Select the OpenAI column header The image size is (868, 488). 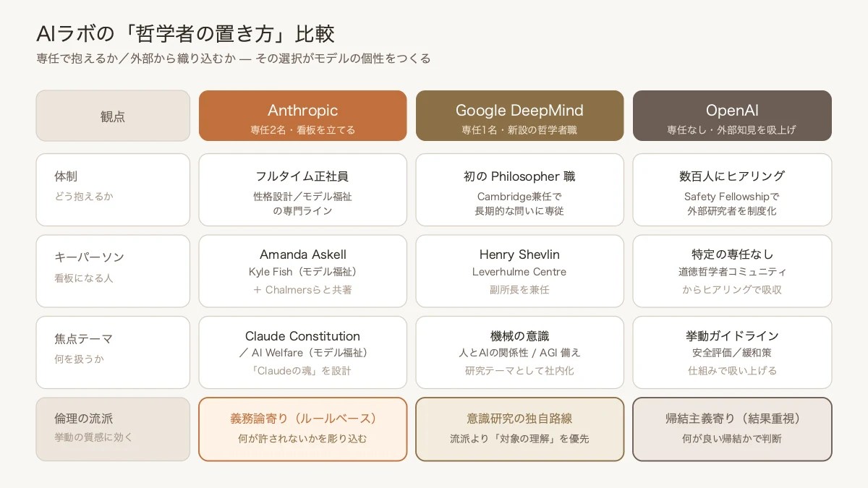pyautogui.click(x=732, y=116)
